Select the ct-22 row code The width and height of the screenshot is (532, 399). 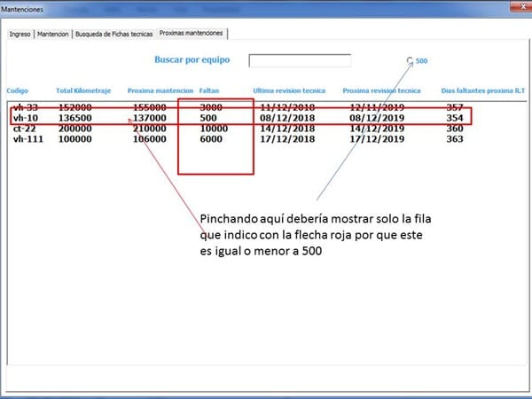click(25, 129)
